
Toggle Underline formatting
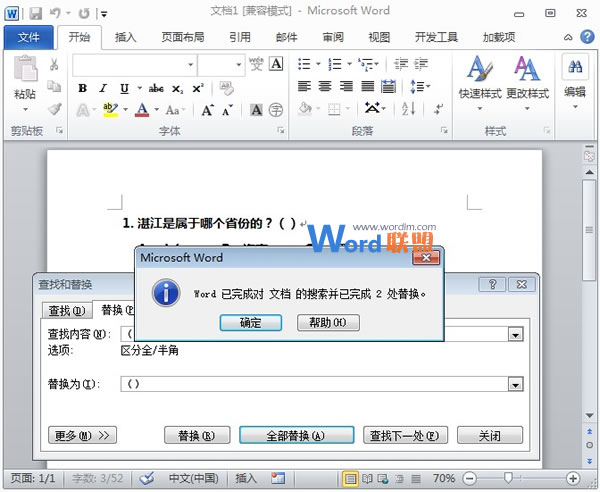(x=124, y=88)
